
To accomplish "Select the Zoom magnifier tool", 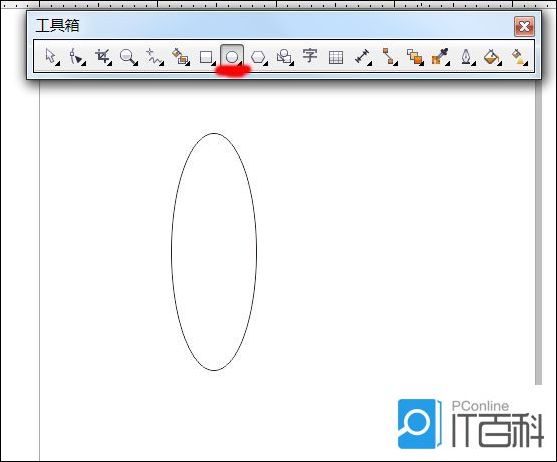I will coord(128,56).
